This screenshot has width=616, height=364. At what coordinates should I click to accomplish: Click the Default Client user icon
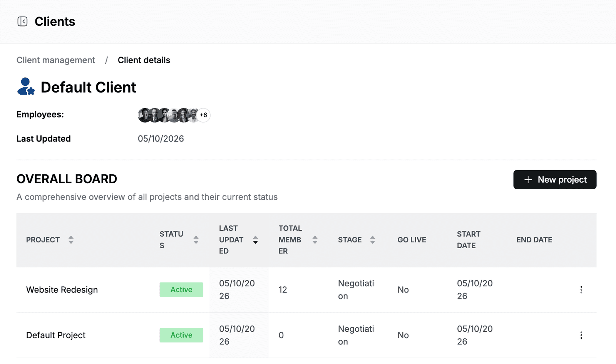point(26,87)
